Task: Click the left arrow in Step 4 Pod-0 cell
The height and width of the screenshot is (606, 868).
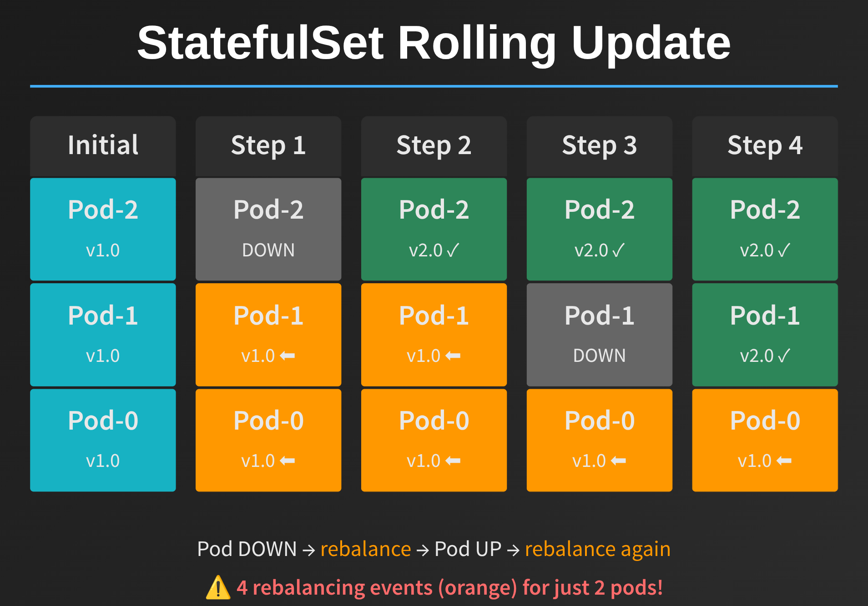Action: click(x=784, y=461)
